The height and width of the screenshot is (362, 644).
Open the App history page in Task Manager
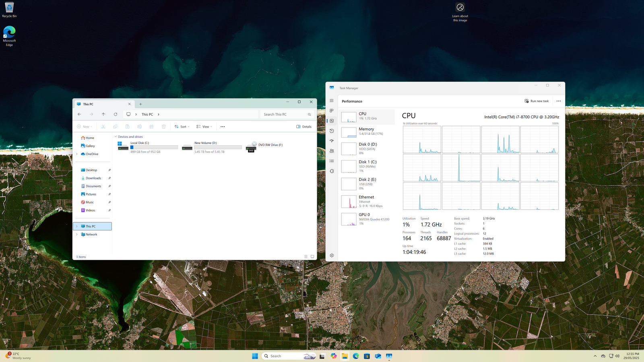click(332, 131)
